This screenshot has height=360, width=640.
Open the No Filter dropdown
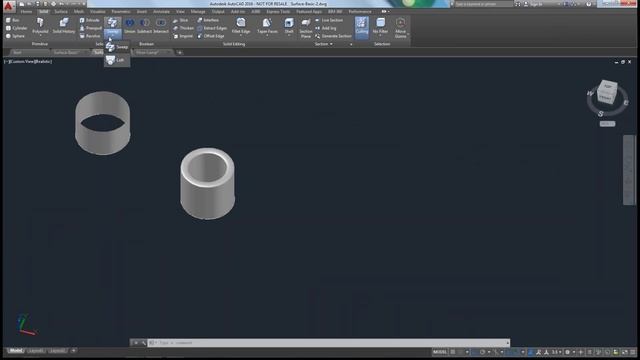380,27
